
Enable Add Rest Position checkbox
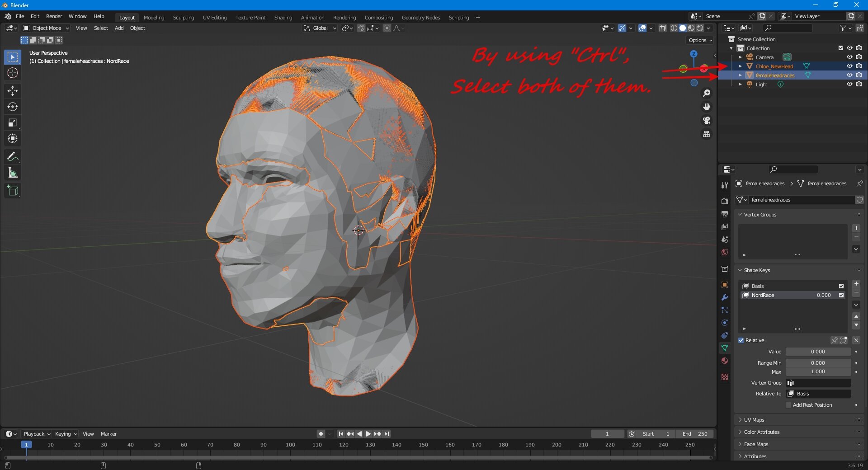point(788,405)
